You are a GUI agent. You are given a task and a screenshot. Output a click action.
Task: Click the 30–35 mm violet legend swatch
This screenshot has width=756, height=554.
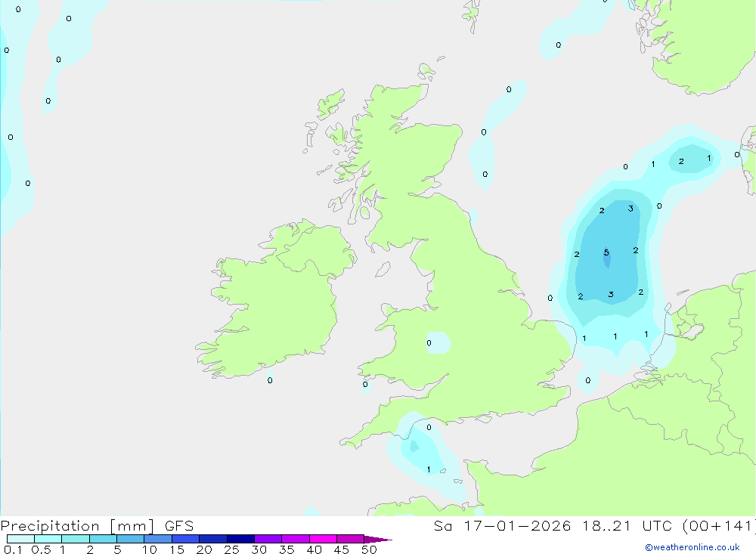point(268,539)
